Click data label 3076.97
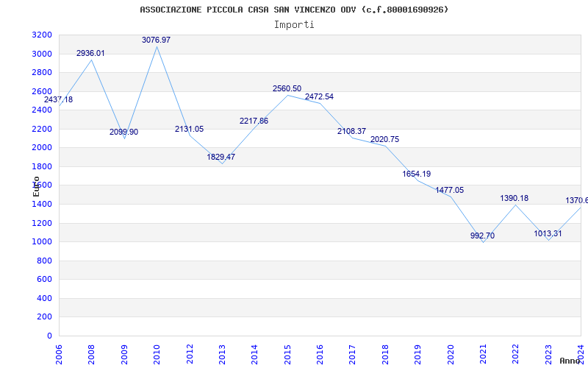588x368 pixels. 156,40
